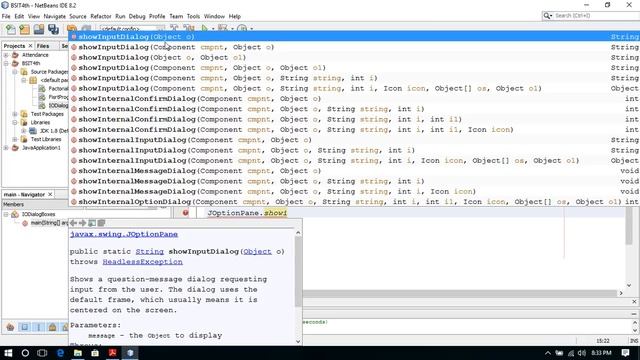Expand the JavaApplication1 project node
Viewport: 640px width, 360px height.
[x=6, y=148]
